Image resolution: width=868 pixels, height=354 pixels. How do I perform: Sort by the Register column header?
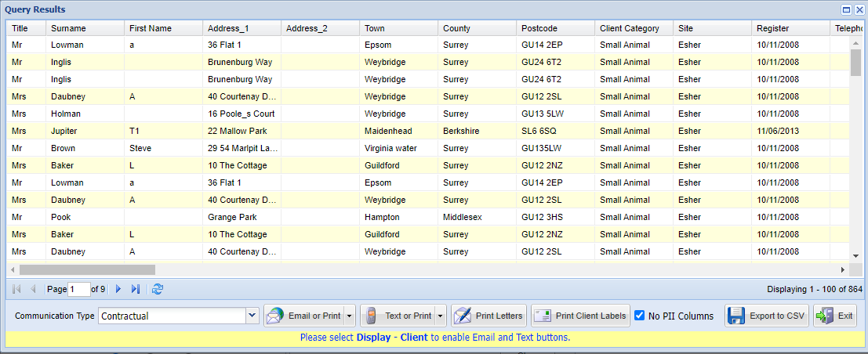(791, 28)
